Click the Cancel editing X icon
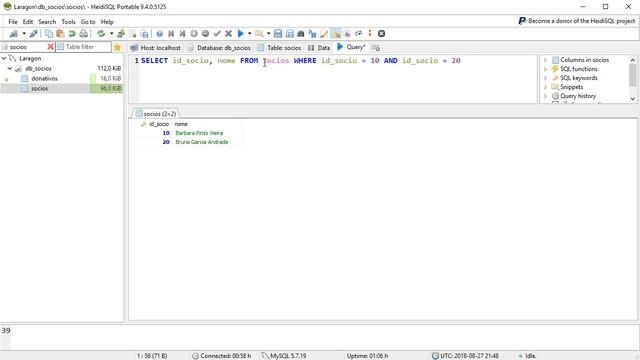 [x=229, y=34]
